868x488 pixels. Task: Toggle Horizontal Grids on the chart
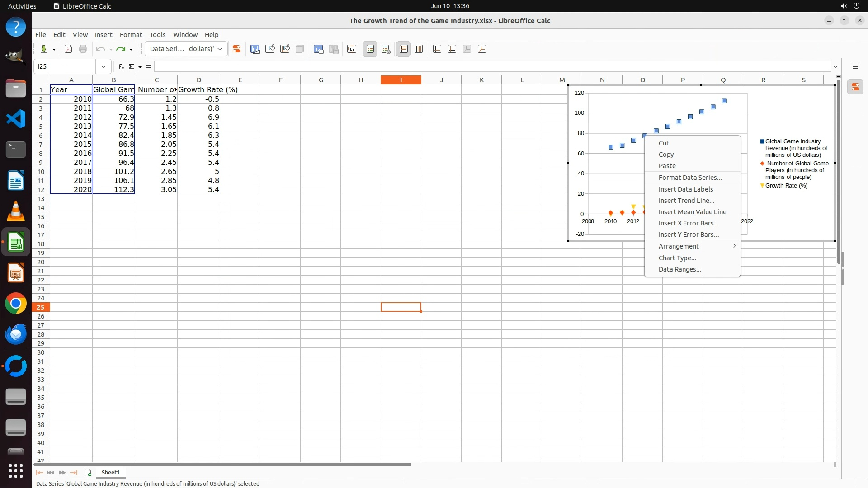[x=404, y=49]
